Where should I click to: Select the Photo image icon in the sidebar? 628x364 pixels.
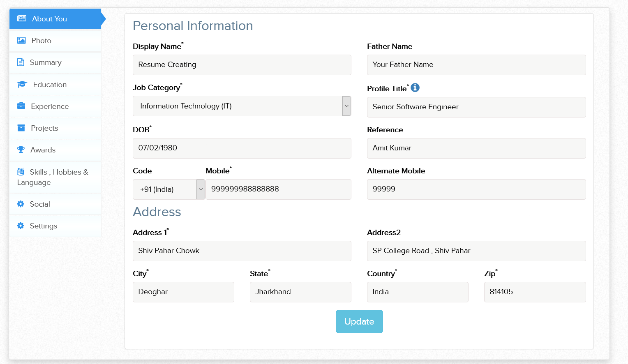[x=21, y=40]
